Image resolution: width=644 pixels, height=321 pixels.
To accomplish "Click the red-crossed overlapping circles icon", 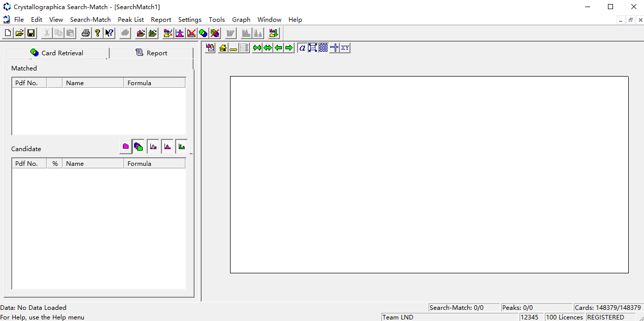I will click(x=215, y=33).
